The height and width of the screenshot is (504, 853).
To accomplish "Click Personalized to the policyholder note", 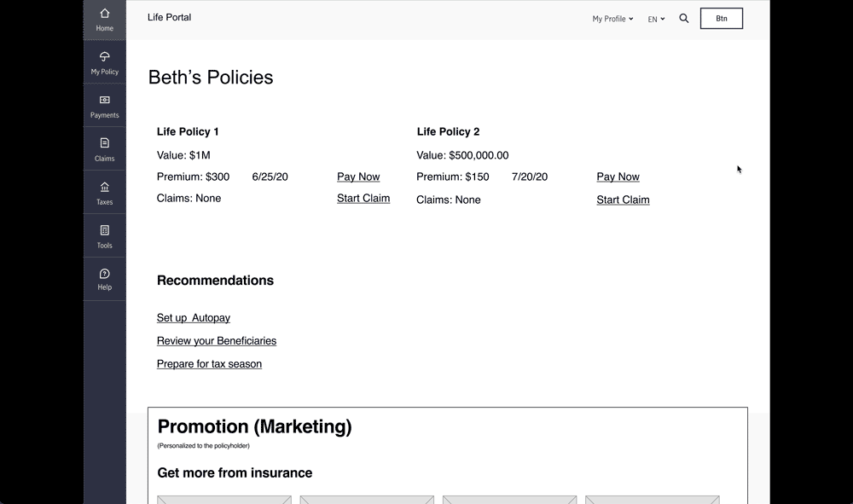I will (x=204, y=446).
